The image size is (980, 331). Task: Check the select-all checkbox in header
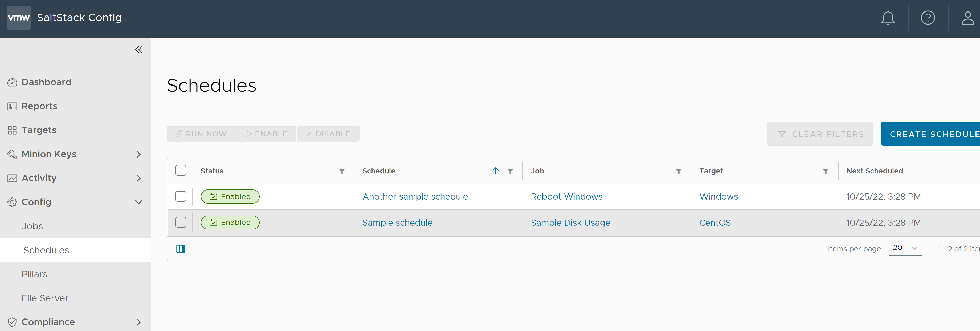(181, 171)
